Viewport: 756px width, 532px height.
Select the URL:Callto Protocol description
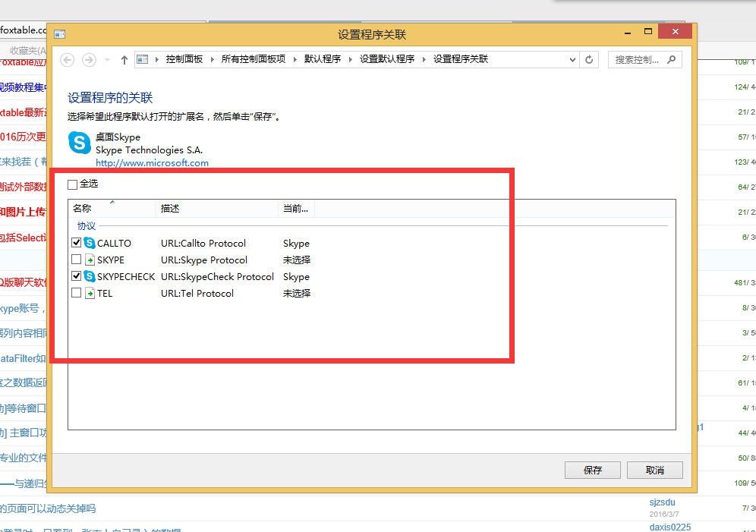(x=203, y=244)
